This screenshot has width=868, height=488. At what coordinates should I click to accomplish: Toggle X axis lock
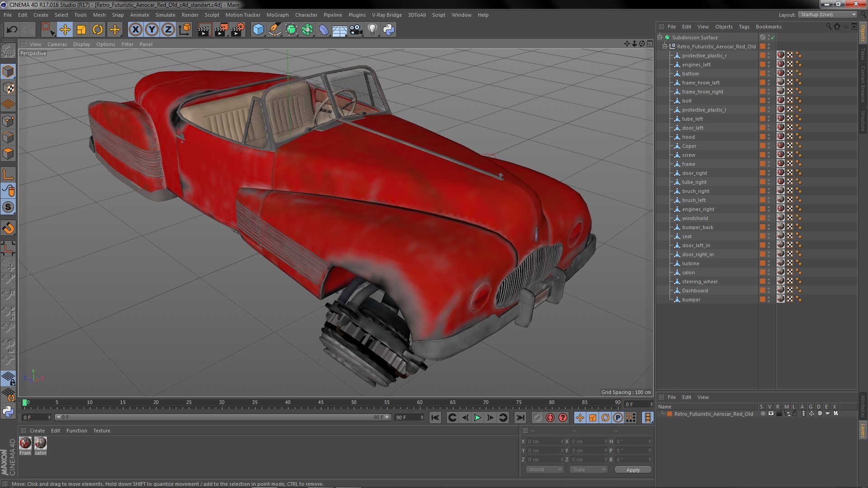(135, 30)
